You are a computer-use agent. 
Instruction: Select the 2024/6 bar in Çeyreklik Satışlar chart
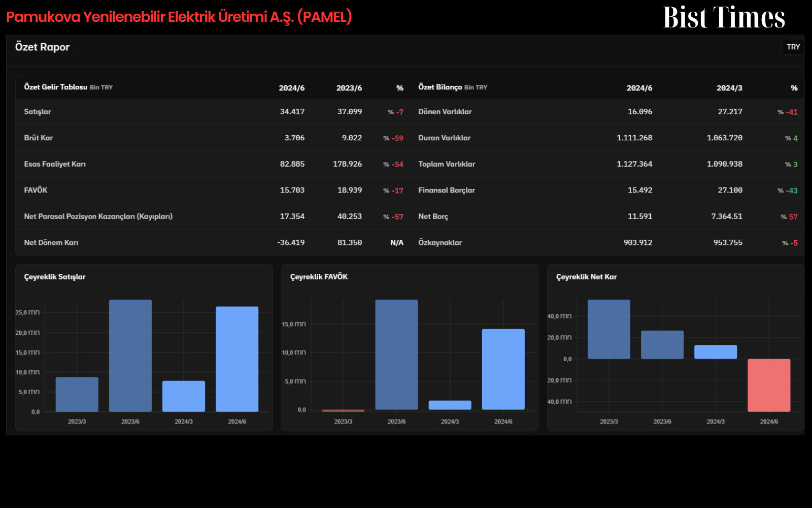tap(237, 359)
